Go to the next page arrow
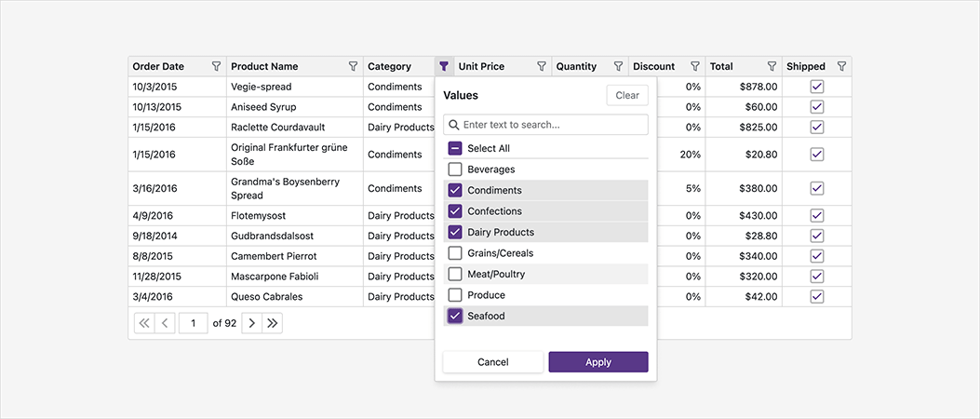The image size is (980, 419). click(x=249, y=323)
